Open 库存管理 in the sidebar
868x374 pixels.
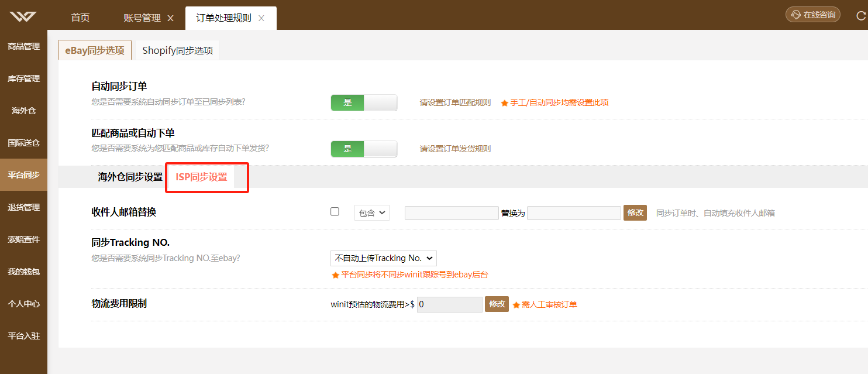(23, 78)
